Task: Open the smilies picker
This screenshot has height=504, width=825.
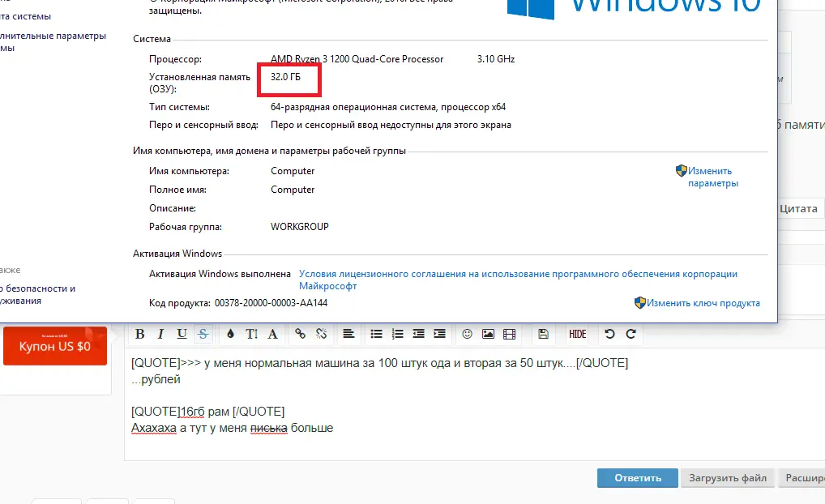Action: point(468,334)
